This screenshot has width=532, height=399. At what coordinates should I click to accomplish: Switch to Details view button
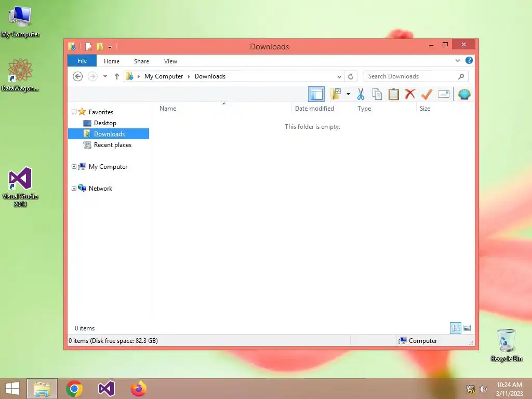coord(455,328)
